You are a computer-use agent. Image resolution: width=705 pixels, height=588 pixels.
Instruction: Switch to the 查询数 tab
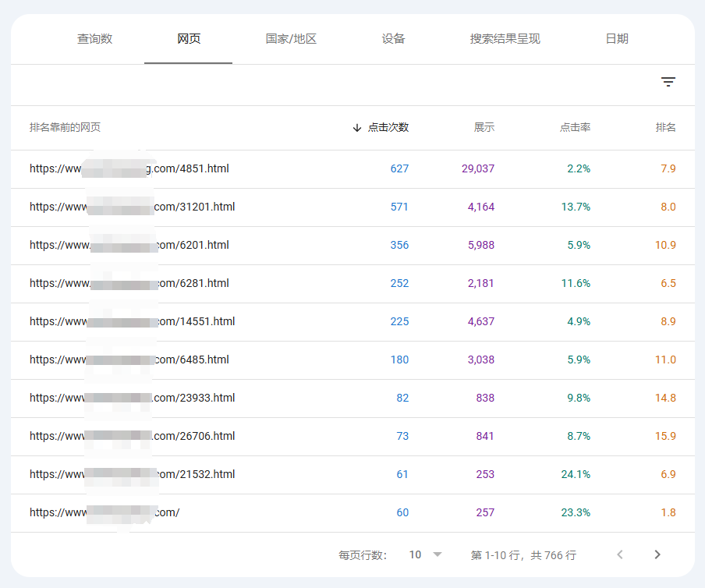point(94,39)
